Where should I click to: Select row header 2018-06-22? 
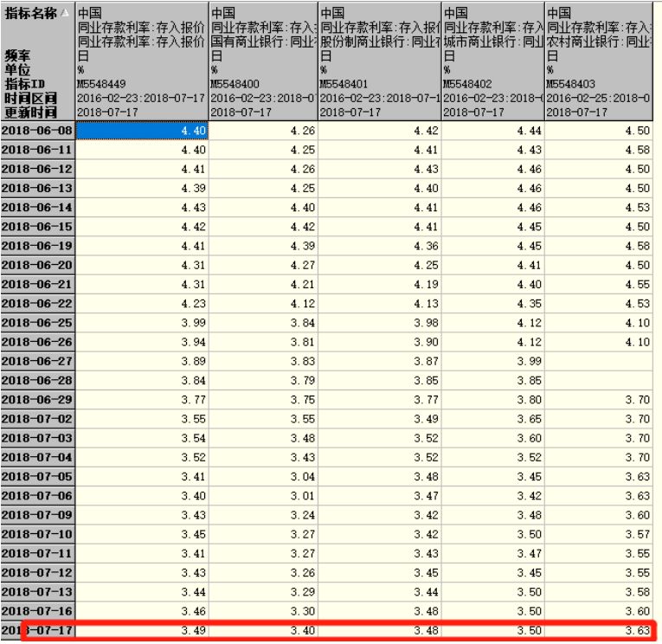[37, 304]
